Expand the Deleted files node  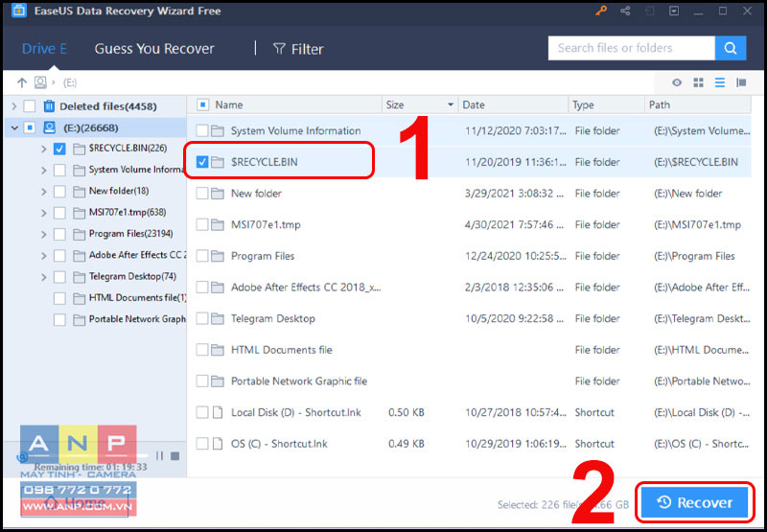coord(14,106)
